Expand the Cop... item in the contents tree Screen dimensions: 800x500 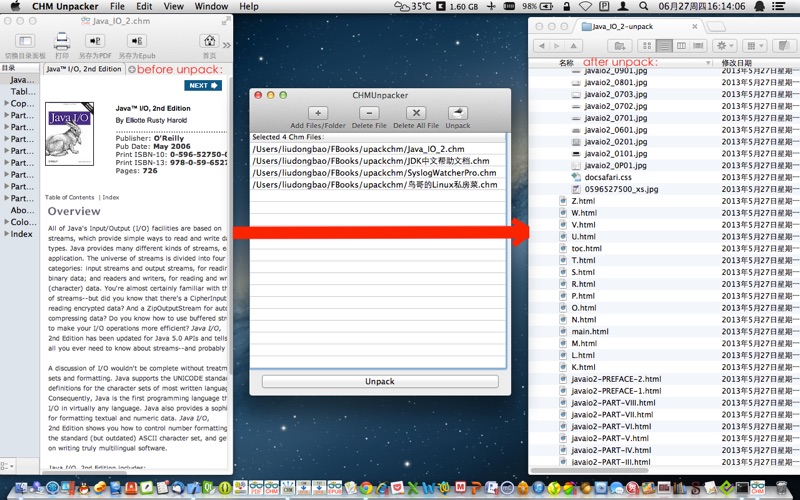[6, 103]
